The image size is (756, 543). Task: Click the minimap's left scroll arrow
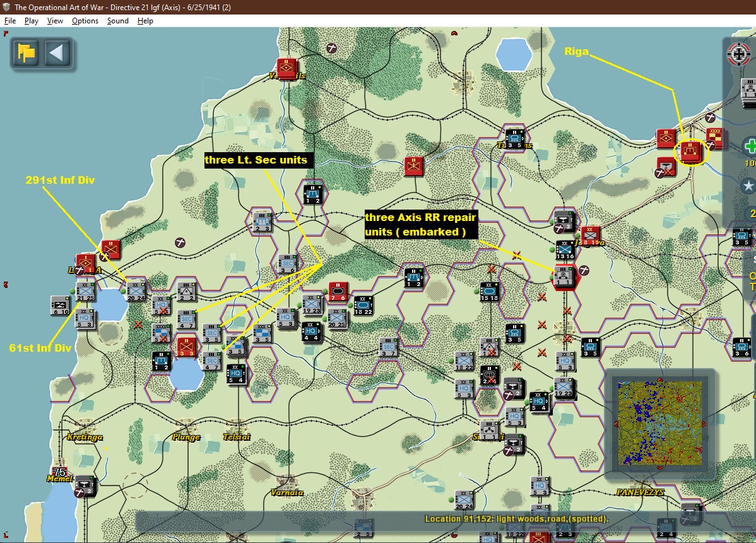pos(616,424)
